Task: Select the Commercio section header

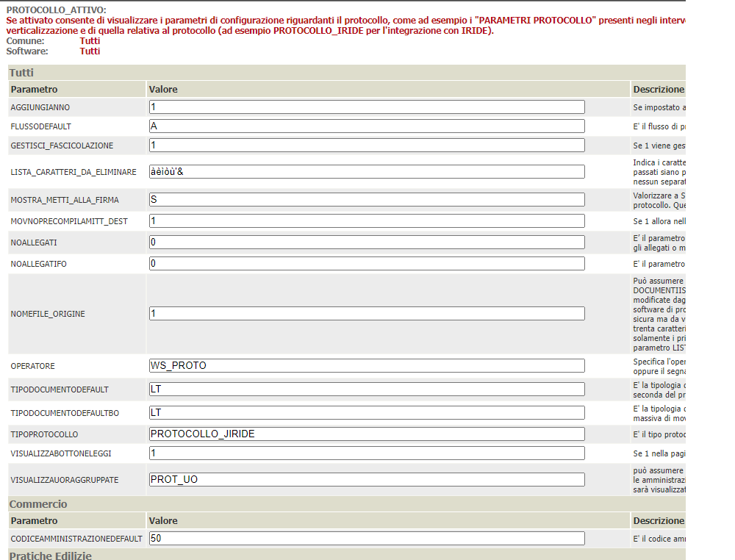Action: coord(345,504)
